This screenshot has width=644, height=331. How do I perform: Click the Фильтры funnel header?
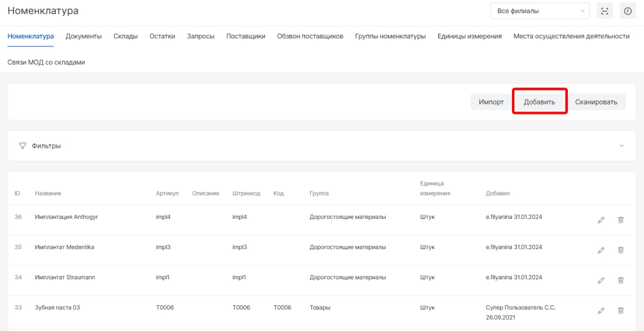40,146
